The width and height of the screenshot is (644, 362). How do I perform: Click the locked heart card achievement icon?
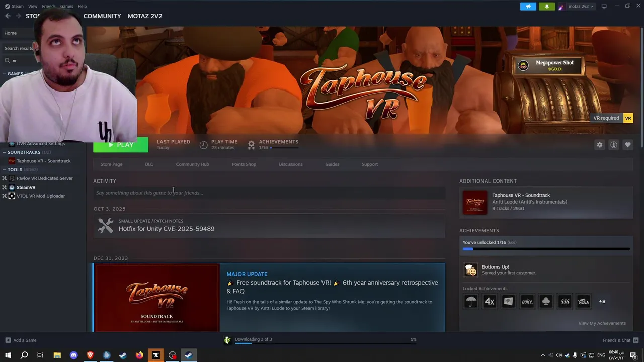tap(508, 301)
